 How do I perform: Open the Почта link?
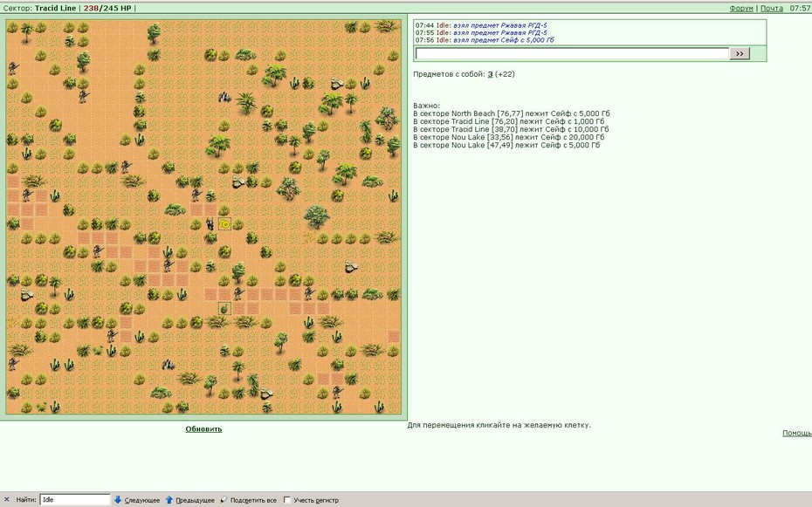point(772,8)
